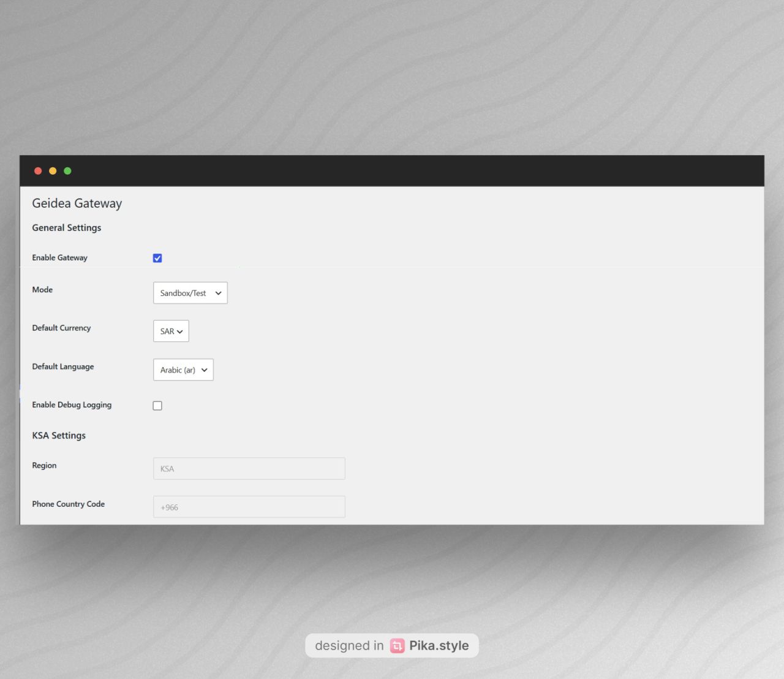Open the Default Currency SAR dropdown
This screenshot has height=679, width=784.
click(171, 331)
